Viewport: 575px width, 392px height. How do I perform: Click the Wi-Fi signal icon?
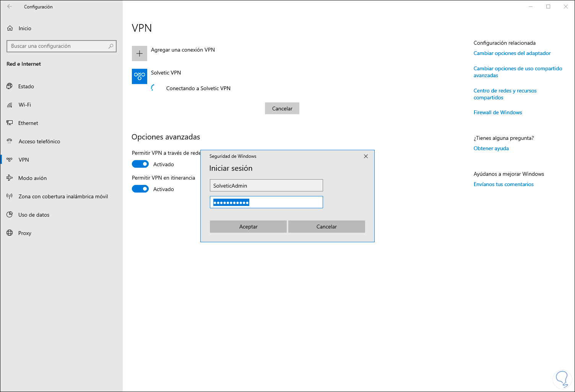coord(10,105)
